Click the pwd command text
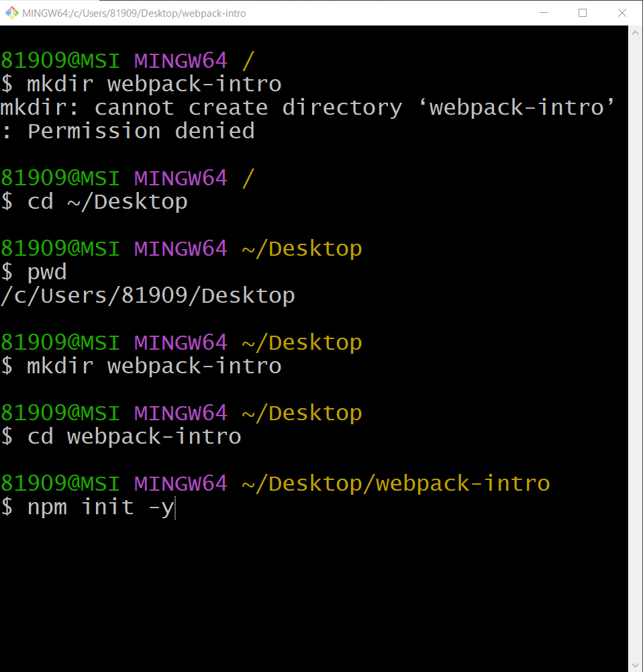Image resolution: width=643 pixels, height=672 pixels. (x=47, y=271)
